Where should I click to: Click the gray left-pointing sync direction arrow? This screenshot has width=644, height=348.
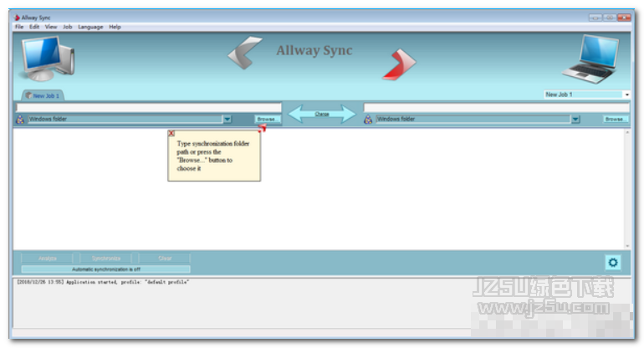click(x=245, y=53)
